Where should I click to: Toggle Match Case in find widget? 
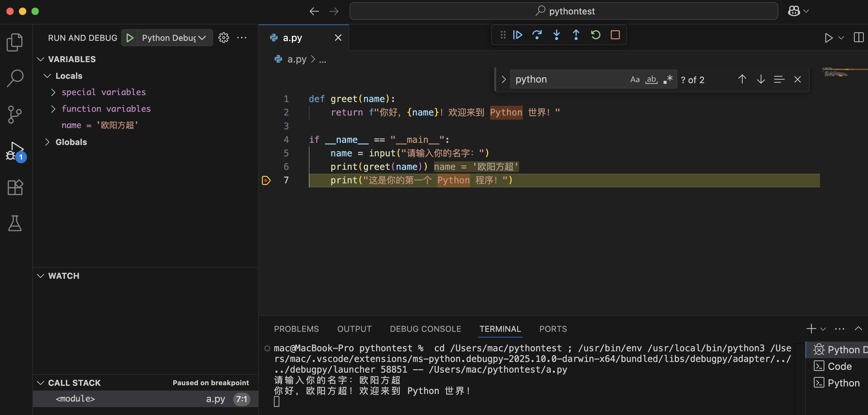[635, 79]
